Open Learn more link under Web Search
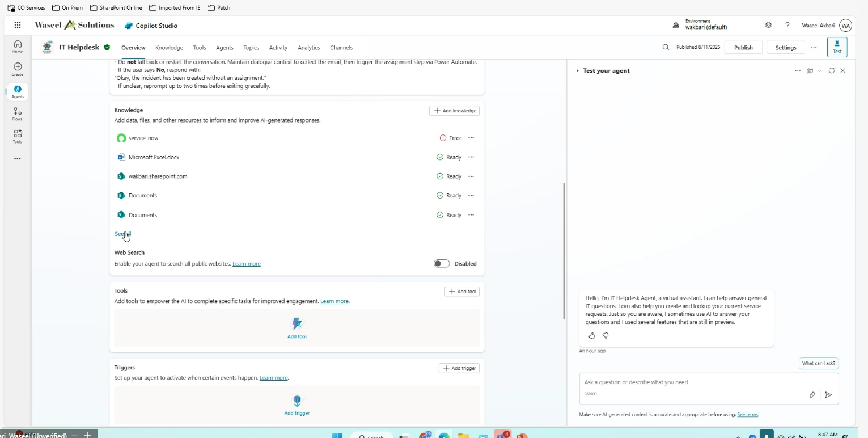This screenshot has width=868, height=438. [247, 264]
